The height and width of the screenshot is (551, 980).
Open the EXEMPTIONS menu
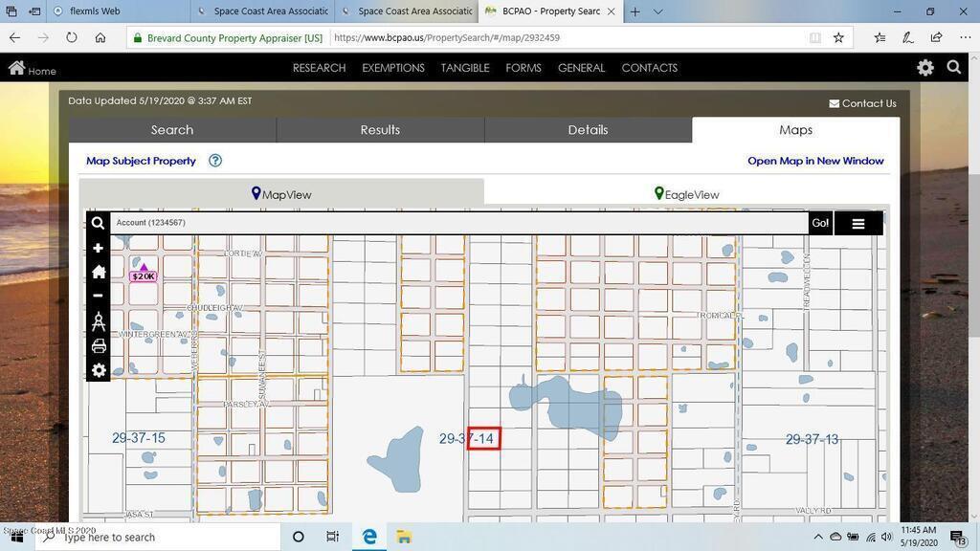click(x=392, y=68)
